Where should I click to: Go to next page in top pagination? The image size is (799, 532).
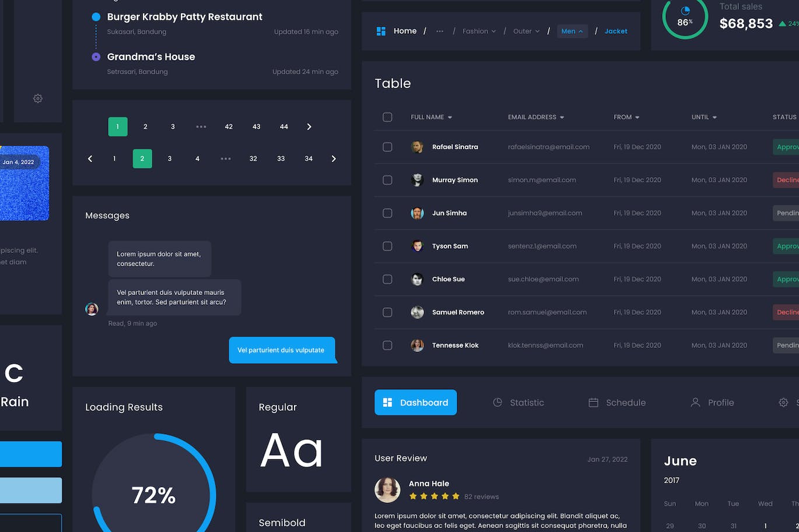(309, 127)
